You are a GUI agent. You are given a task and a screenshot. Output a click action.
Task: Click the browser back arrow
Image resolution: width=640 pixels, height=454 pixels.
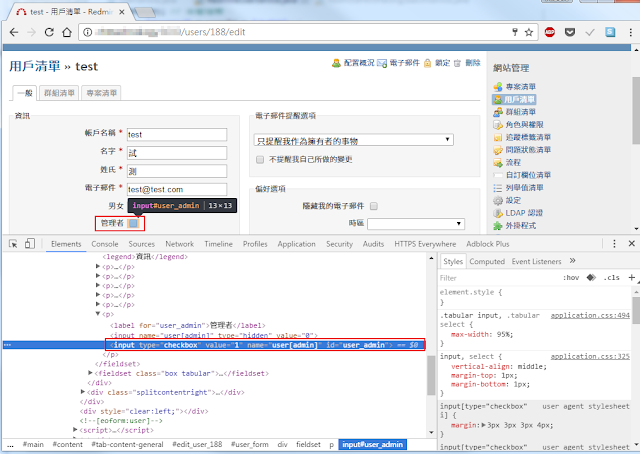tap(14, 32)
